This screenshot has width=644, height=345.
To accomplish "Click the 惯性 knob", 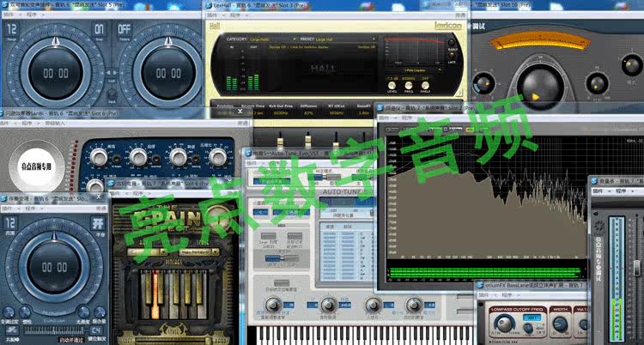I will 25,312.
